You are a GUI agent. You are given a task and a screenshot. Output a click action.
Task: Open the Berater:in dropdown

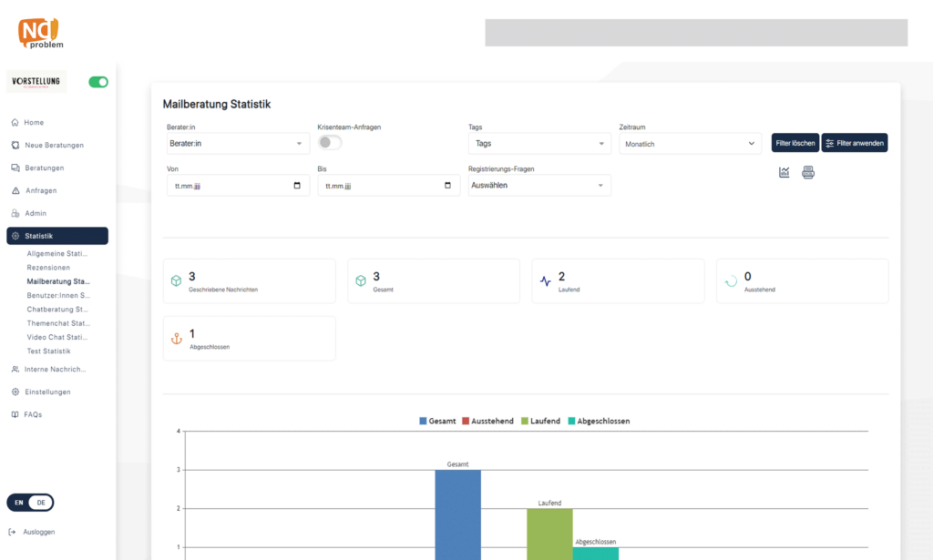(x=238, y=144)
